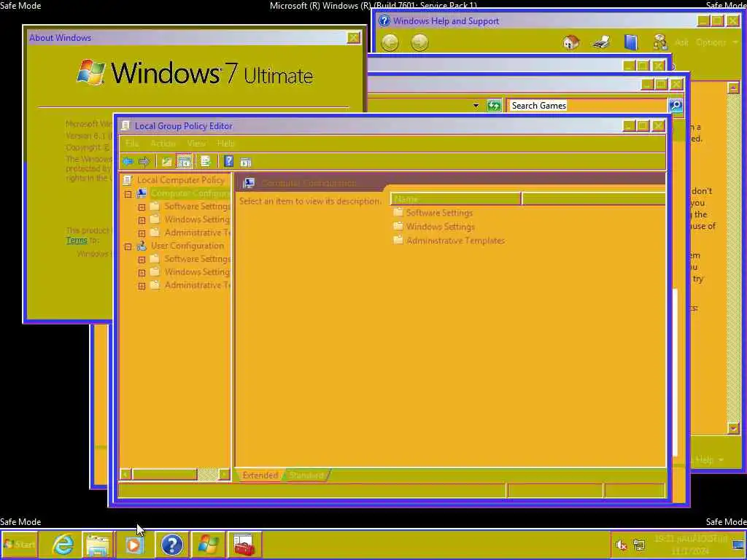Click the Up one level folder toolbar icon
Image resolution: width=747 pixels, height=560 pixels.
click(166, 162)
